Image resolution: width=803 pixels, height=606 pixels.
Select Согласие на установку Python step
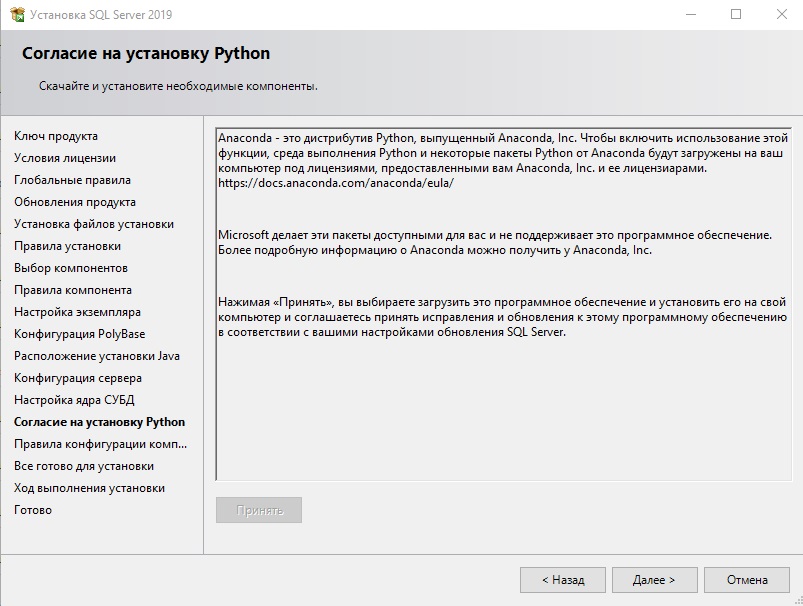(99, 423)
